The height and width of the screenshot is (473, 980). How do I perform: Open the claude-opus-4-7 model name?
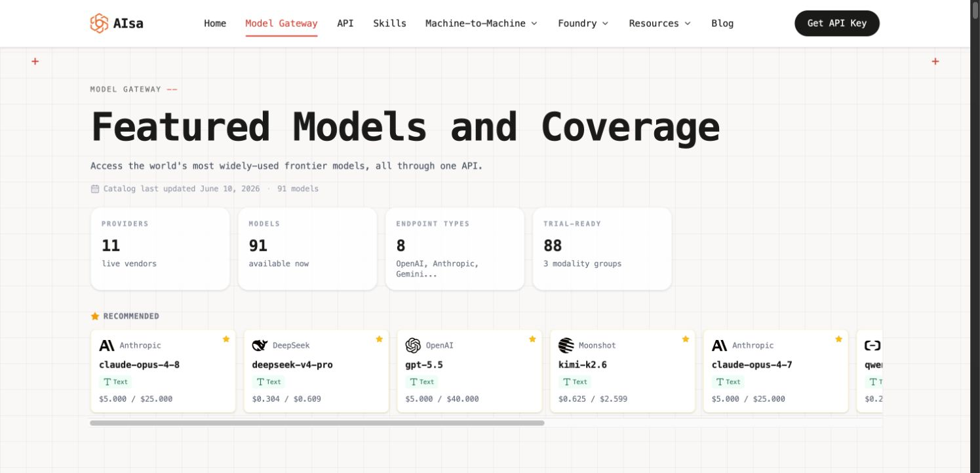tap(752, 365)
